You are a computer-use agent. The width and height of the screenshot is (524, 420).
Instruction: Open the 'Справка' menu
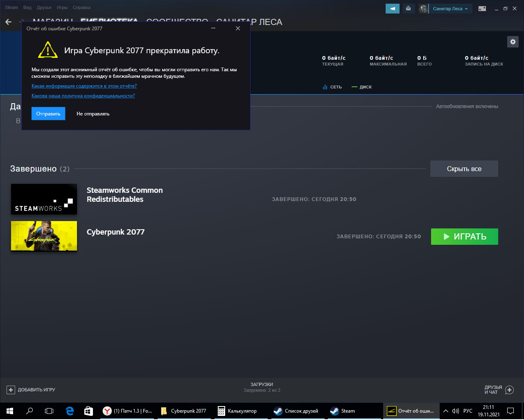81,7
